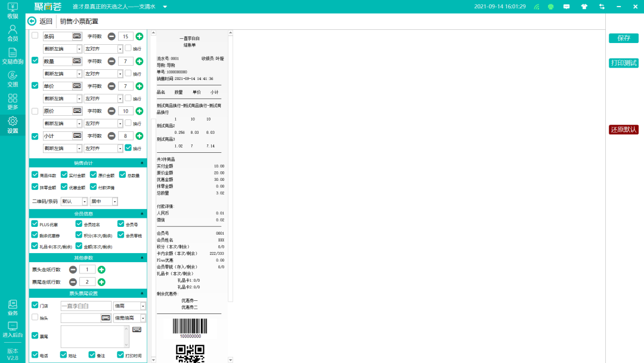The image size is (644, 363).
Task: Open the 设置 settings sidebar icon
Action: coord(13,124)
